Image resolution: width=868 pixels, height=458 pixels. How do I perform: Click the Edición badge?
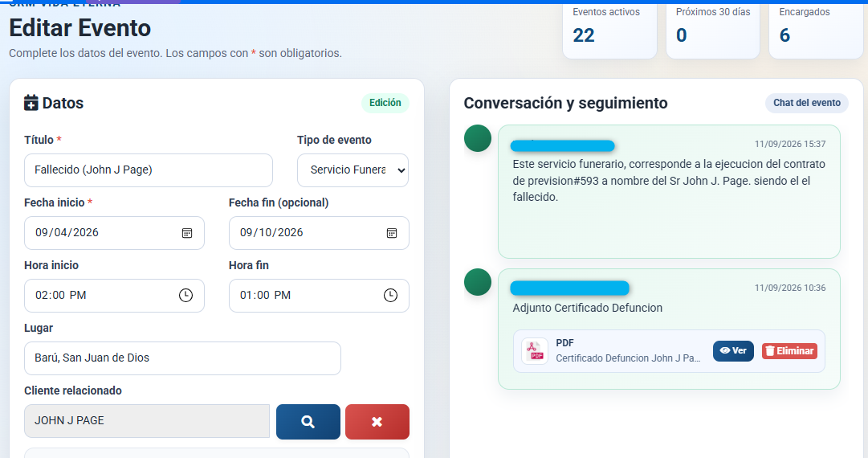pyautogui.click(x=385, y=103)
